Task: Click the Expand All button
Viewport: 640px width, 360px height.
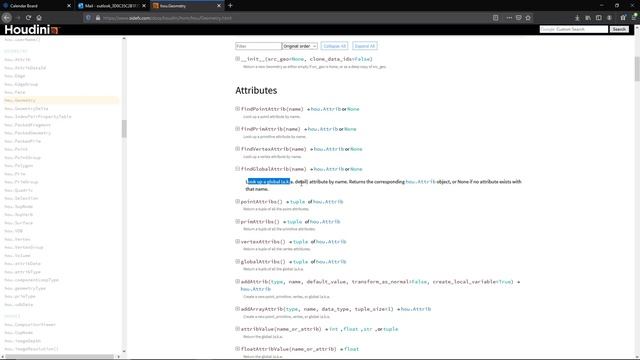Action: tap(364, 46)
